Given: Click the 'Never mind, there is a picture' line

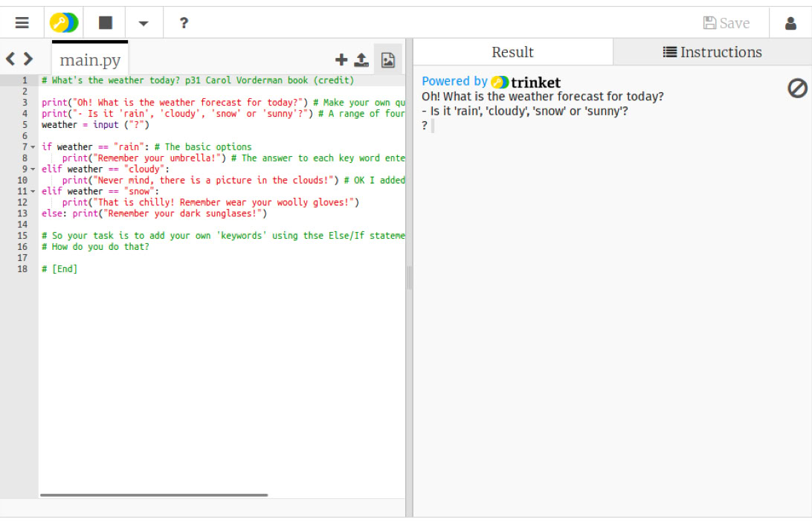Looking at the screenshot, I should pos(233,180).
